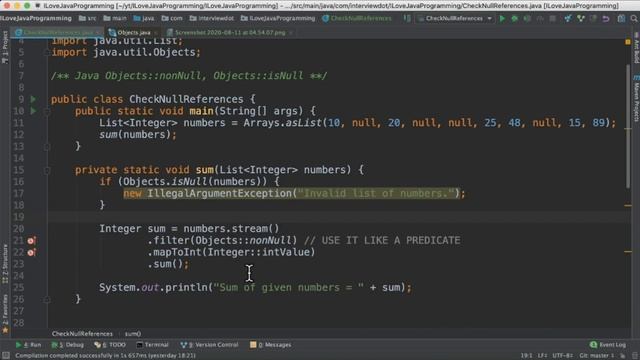Screen dimensions: 640x360
Task: Click sum() in the bottom breadcrumb
Action: pyautogui.click(x=133, y=334)
